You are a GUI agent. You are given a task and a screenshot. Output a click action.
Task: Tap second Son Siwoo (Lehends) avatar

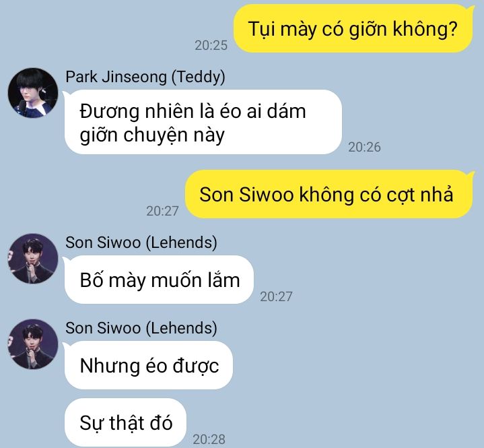click(33, 344)
